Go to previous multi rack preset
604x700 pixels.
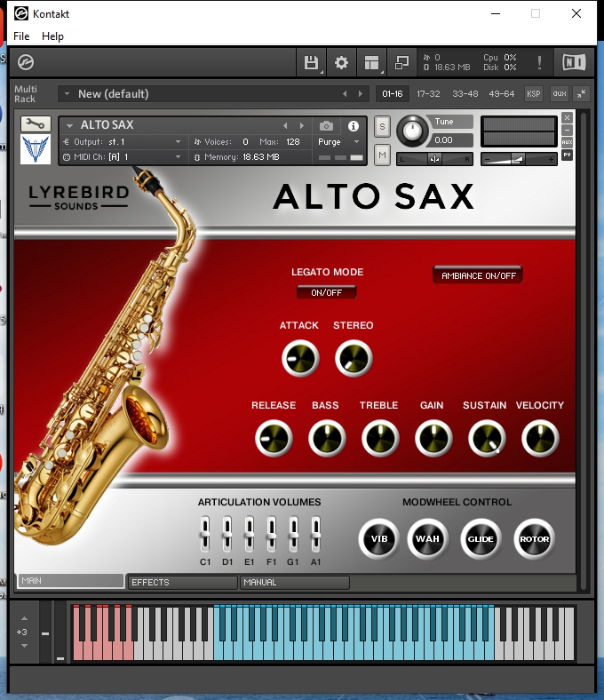[x=344, y=94]
